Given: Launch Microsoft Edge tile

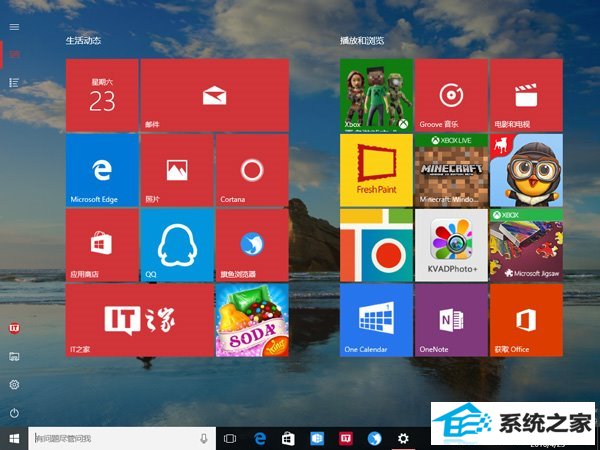Looking at the screenshot, I should click(x=102, y=170).
